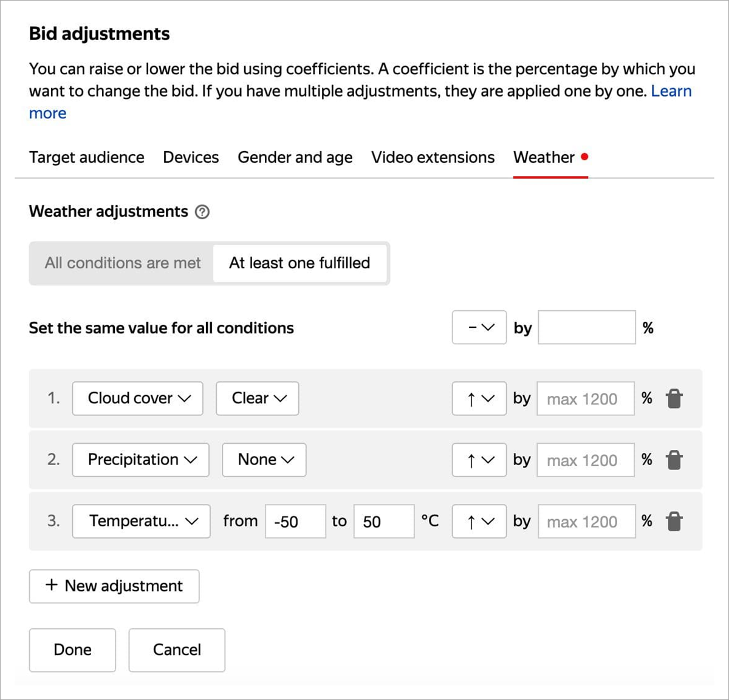Click the Weather adjustments help question-mark icon
Viewport: 729px width, 700px height.
202,212
